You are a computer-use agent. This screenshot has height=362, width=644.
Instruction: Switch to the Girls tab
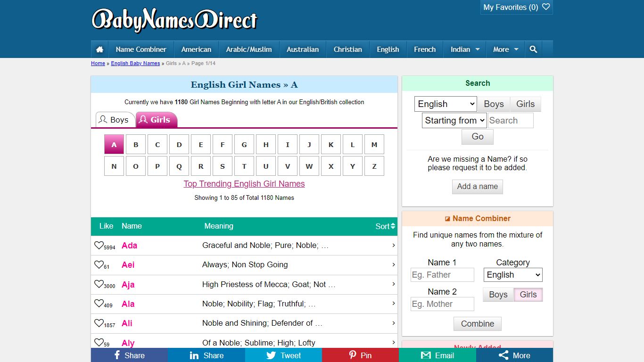157,120
